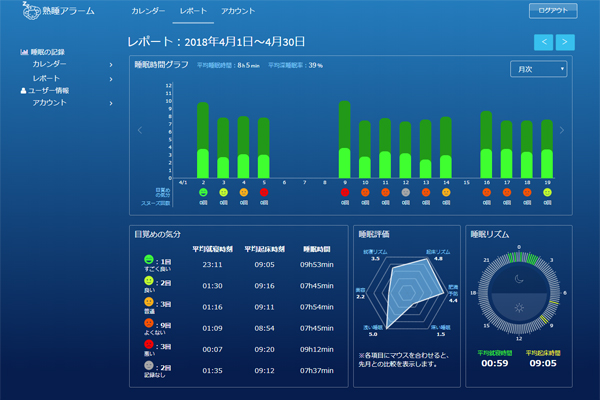This screenshot has height=400, width=600.
Task: Open the 月次 period dropdown
Action: [538, 69]
